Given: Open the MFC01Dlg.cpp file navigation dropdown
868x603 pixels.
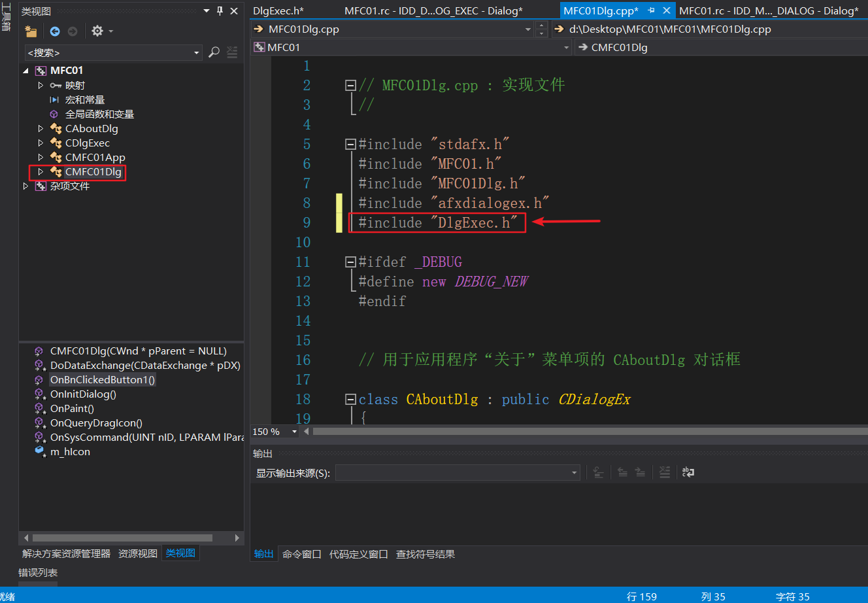Looking at the screenshot, I should tap(528, 29).
